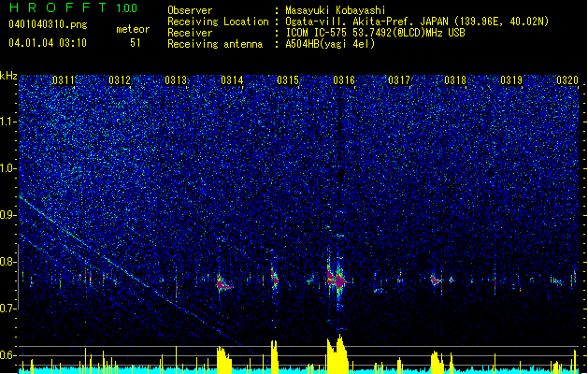588x374 pixels.
Task: Select the 0319 time marker
Action: tap(511, 79)
